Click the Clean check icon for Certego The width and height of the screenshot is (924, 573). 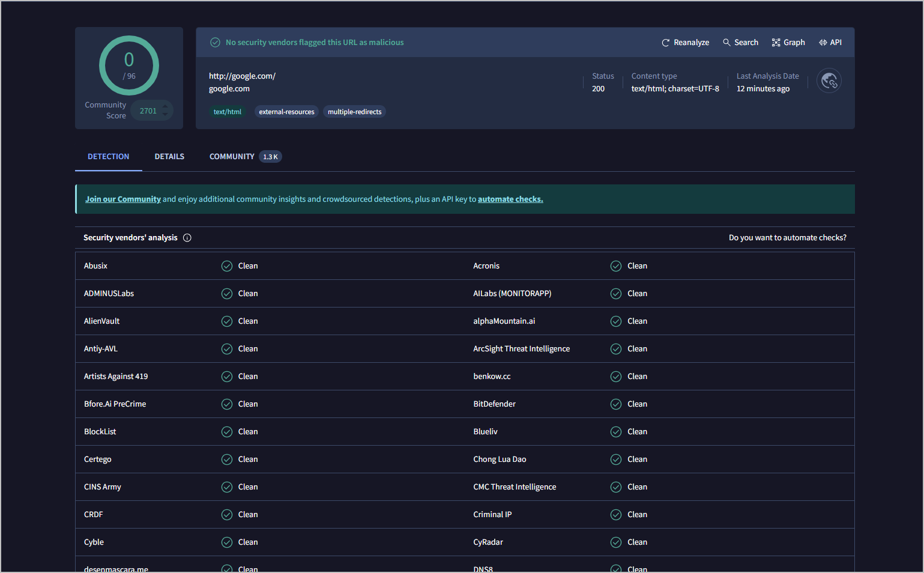click(x=227, y=459)
